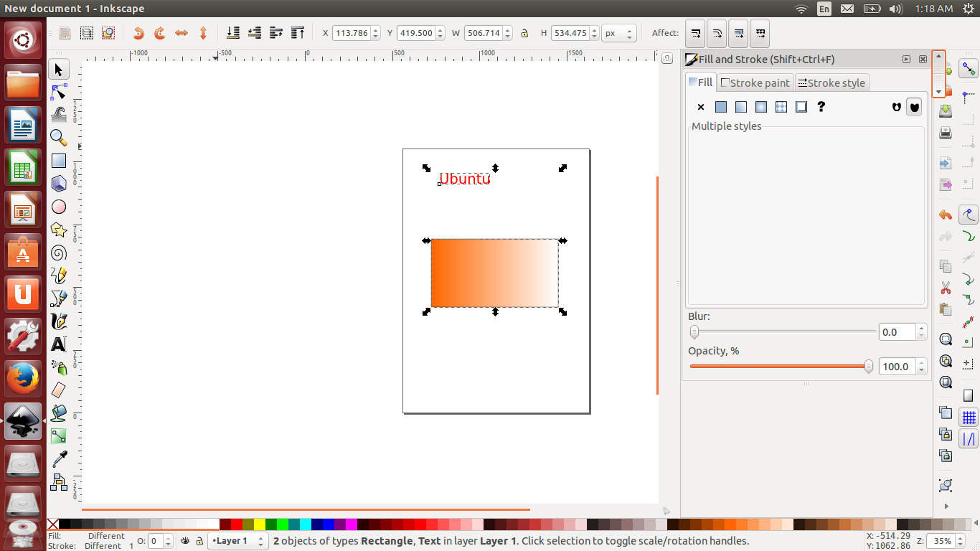Click Blur value stepper
Screen dimensions: 980x551
[922, 332]
